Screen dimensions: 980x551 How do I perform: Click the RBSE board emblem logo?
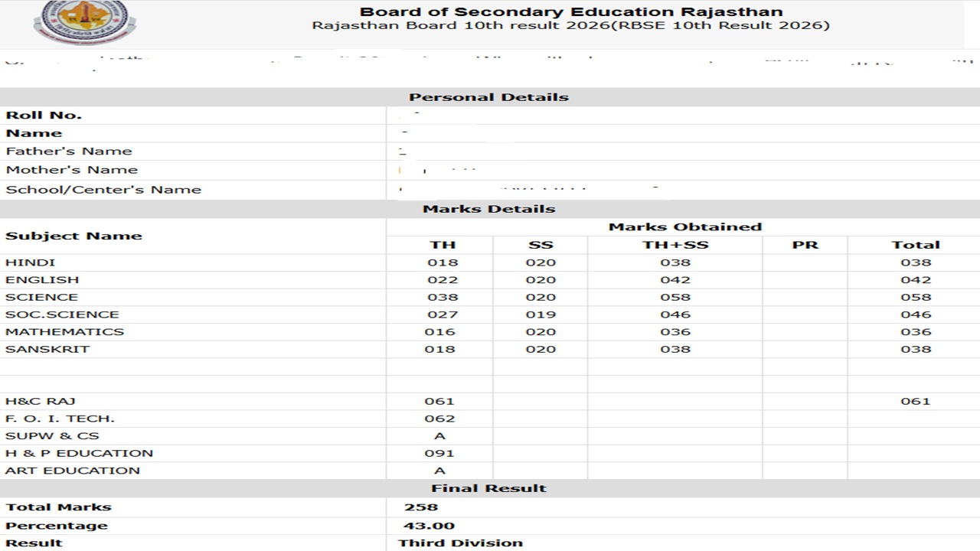tap(84, 23)
